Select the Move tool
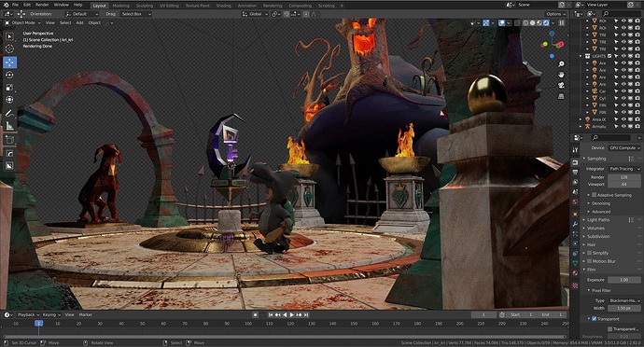 pyautogui.click(x=9, y=62)
